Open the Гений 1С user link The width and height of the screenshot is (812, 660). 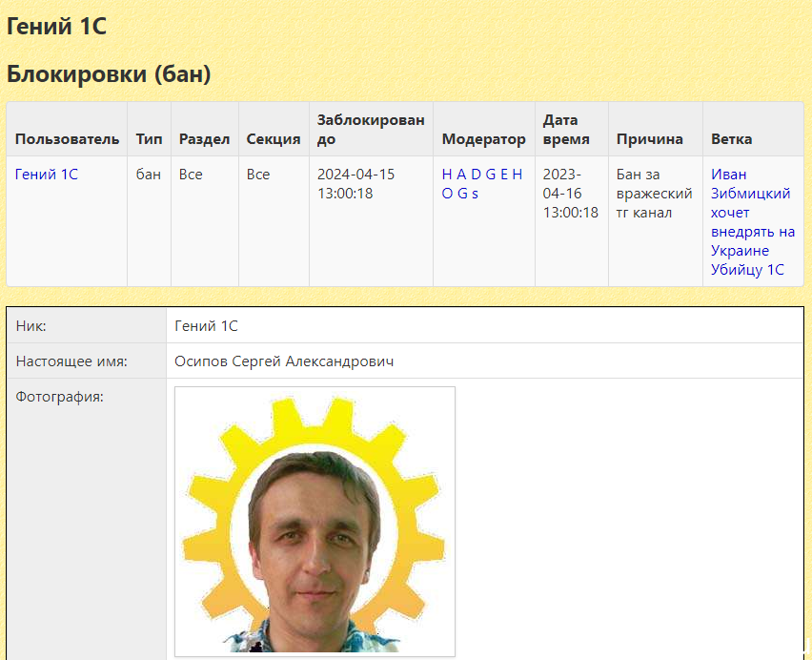click(x=47, y=175)
